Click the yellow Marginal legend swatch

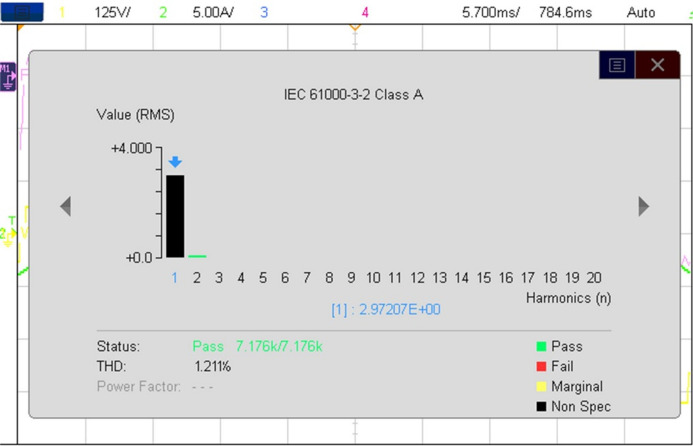point(541,386)
